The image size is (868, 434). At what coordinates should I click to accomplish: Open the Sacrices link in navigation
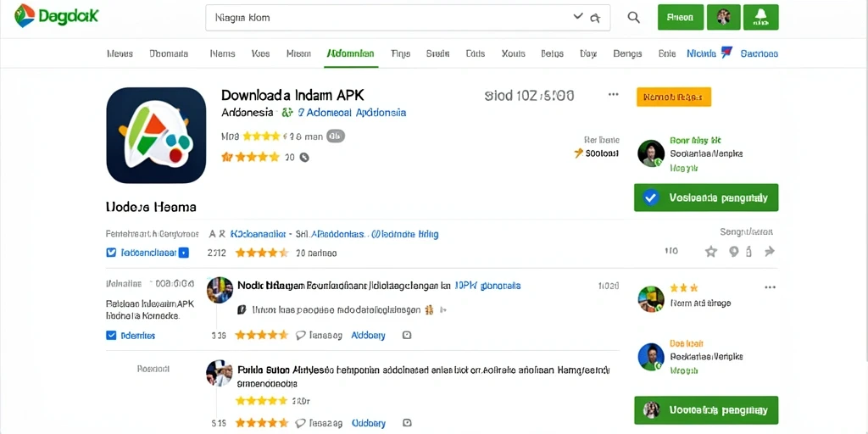[x=759, y=53]
